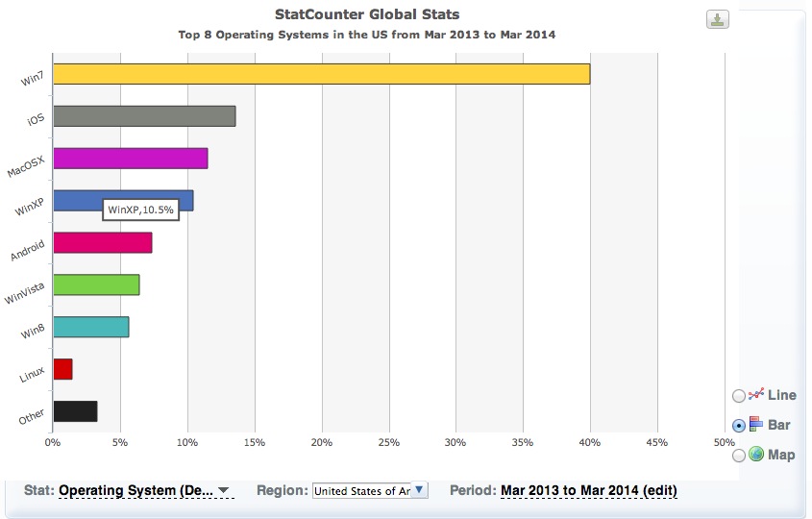Click the bar chart icon
The height and width of the screenshot is (519, 812).
755,424
